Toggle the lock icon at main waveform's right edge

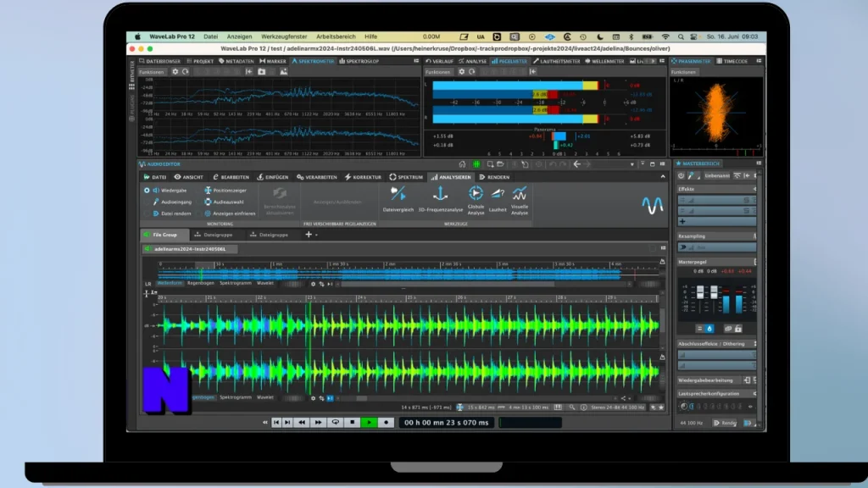pos(662,358)
